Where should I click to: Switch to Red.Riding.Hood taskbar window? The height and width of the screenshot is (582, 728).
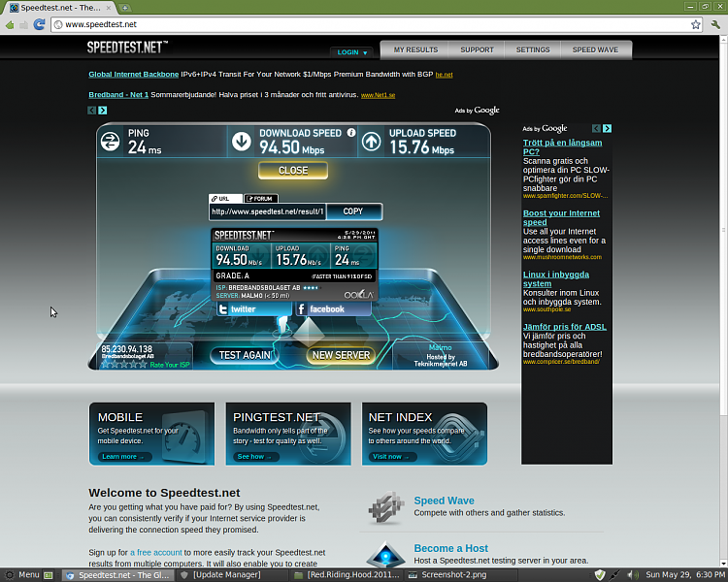coord(347,575)
